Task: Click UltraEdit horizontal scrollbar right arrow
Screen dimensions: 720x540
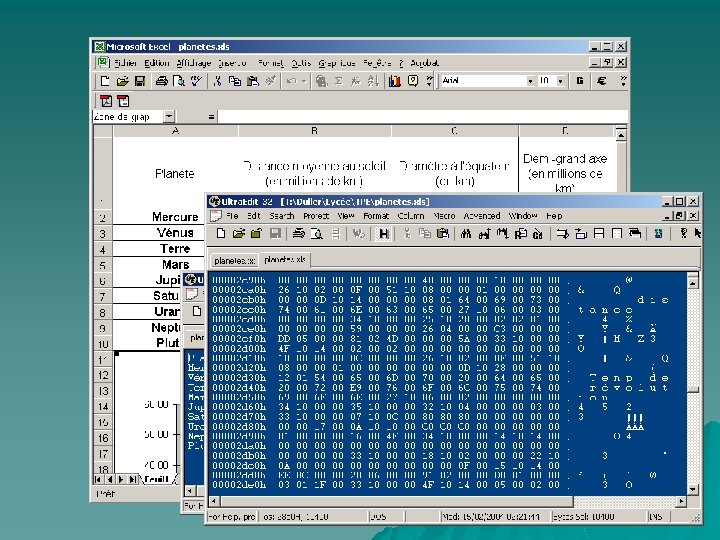Action: 682,501
